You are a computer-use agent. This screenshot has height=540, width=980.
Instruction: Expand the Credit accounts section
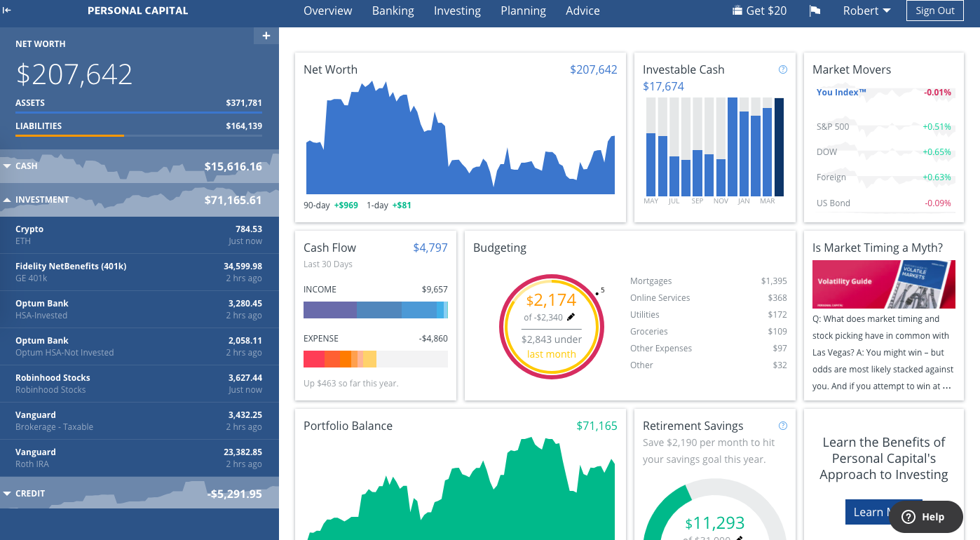(139, 494)
